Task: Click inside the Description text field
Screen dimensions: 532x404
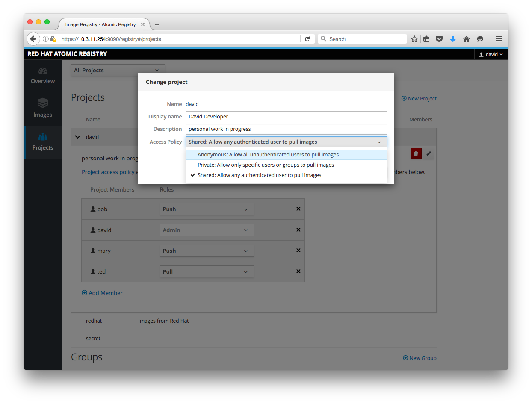Action: (286, 129)
